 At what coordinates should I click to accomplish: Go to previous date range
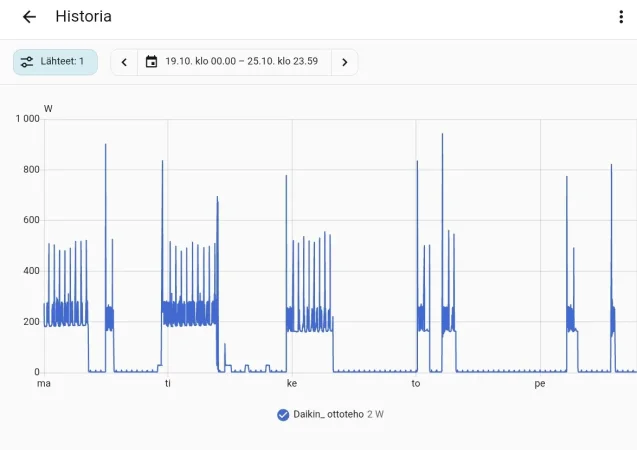[124, 62]
